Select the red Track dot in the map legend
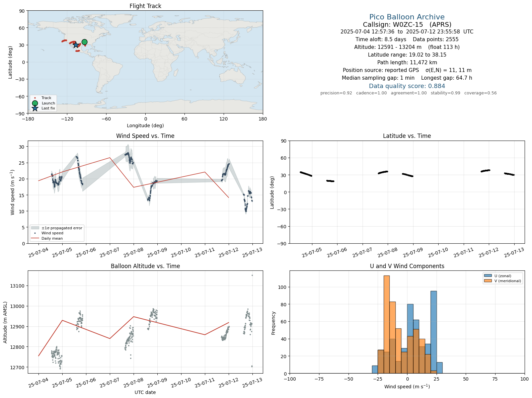Viewport: 532px width, 398px height. coord(35,98)
